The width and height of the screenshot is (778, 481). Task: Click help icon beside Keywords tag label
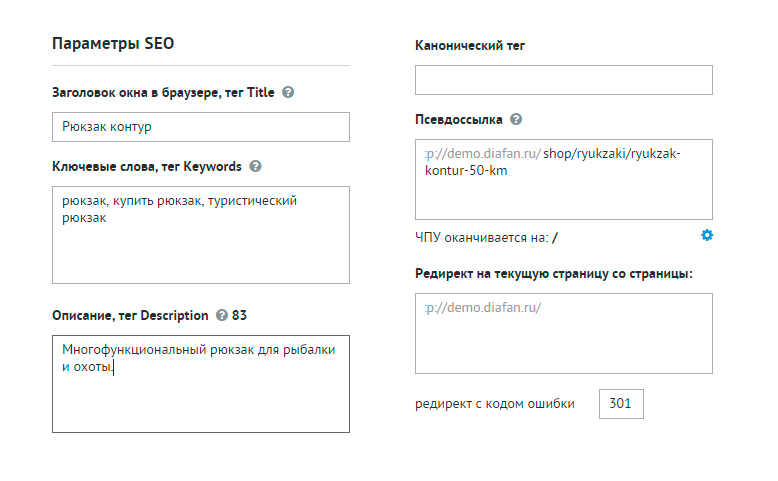(255, 166)
